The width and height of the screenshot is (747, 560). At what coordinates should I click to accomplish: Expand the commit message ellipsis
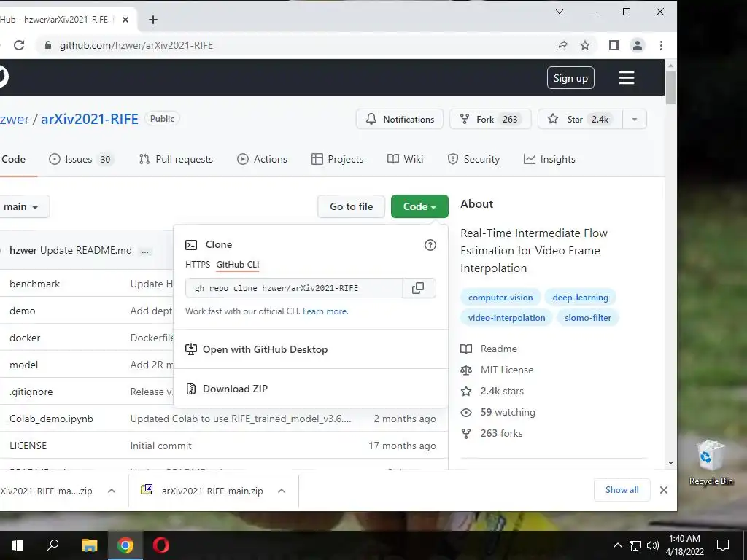145,251
